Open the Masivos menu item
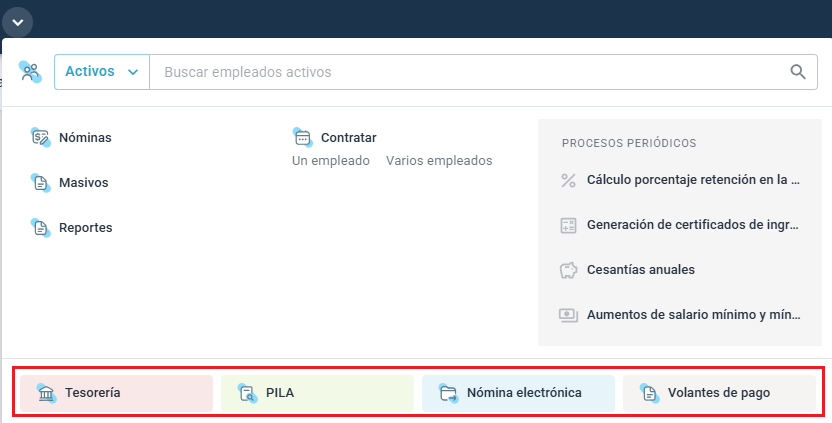 (83, 183)
